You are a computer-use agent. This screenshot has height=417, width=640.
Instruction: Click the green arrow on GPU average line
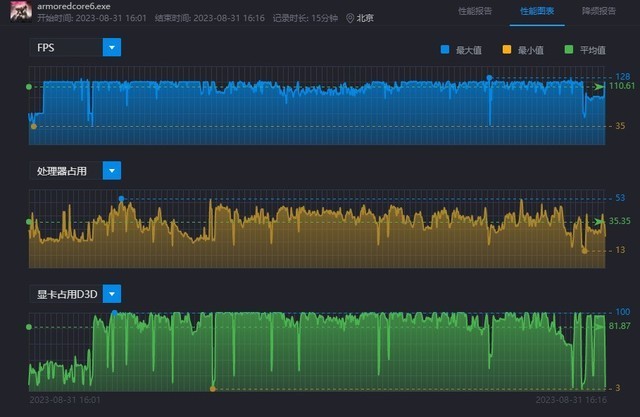599,326
